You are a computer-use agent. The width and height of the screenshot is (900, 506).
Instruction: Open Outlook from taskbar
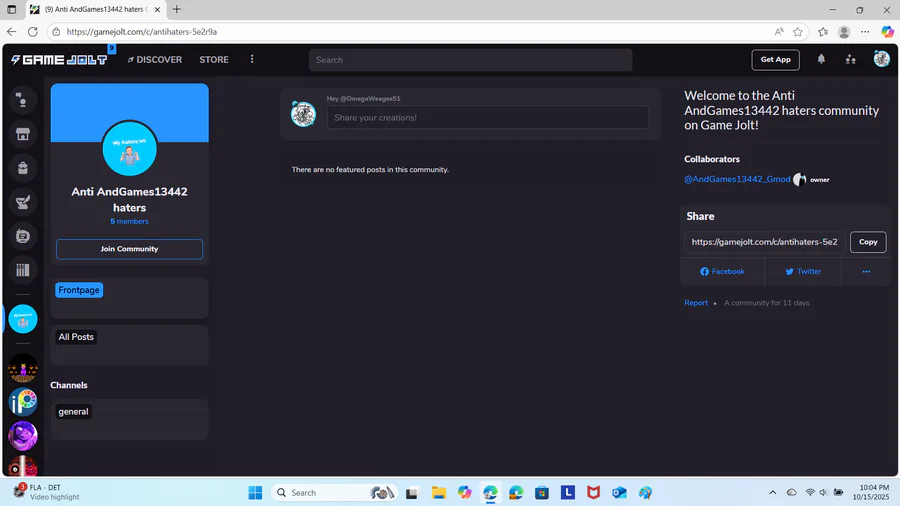click(619, 492)
